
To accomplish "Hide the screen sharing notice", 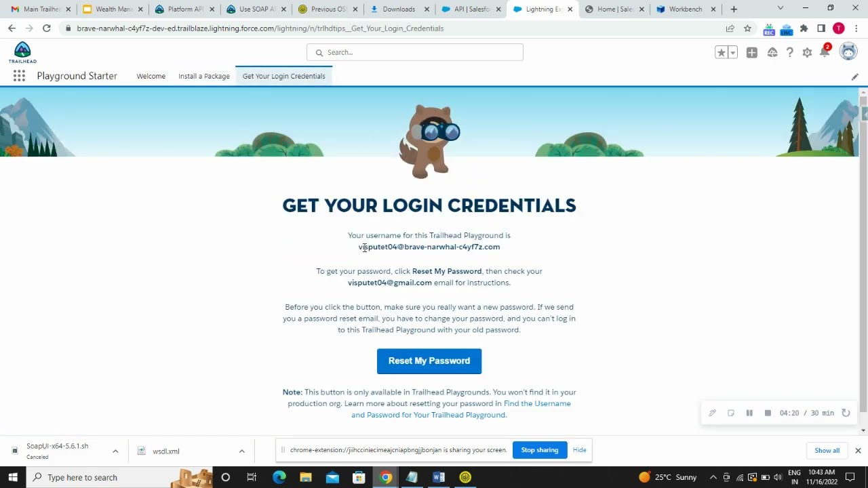I will [579, 450].
